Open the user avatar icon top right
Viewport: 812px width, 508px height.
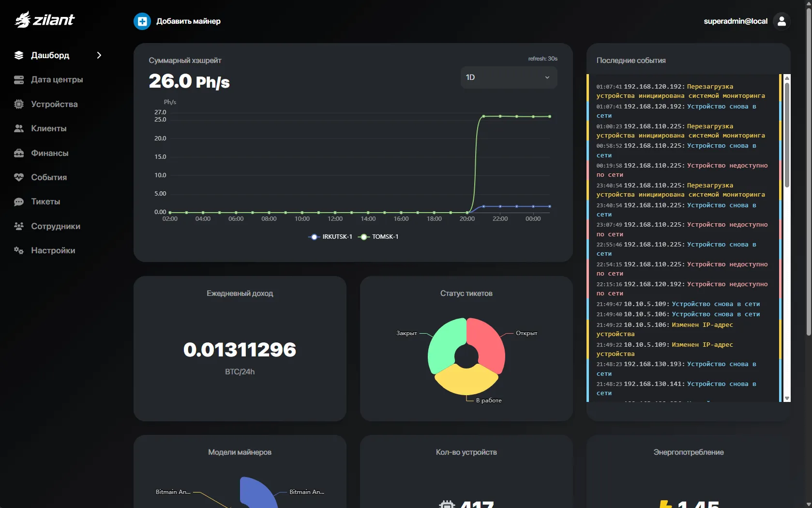(781, 21)
